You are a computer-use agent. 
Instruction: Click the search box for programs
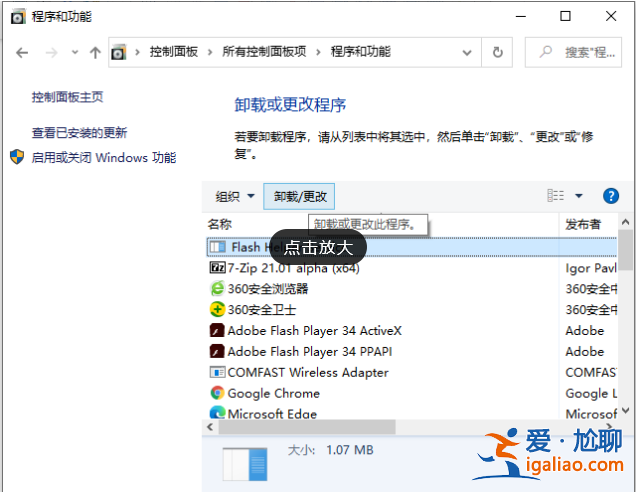(573, 52)
